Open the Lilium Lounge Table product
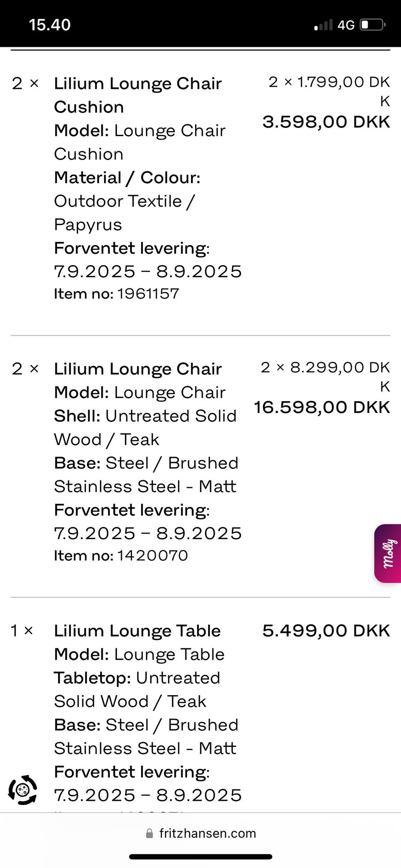 coord(137,630)
